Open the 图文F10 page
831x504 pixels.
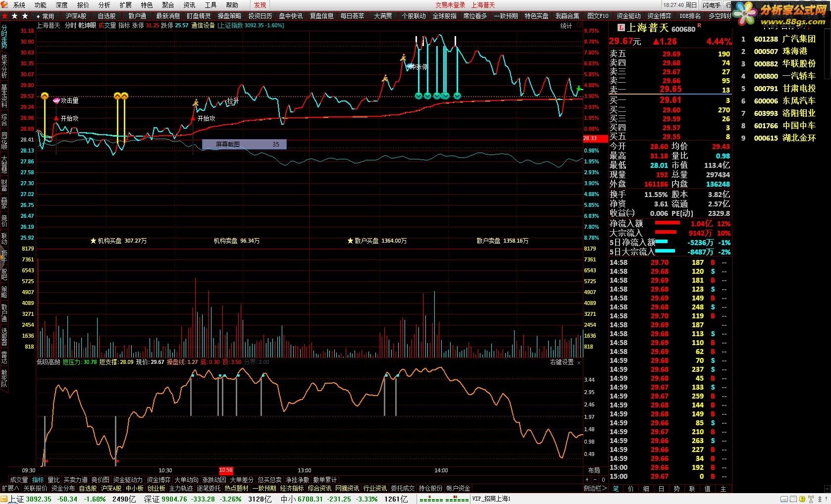598,16
